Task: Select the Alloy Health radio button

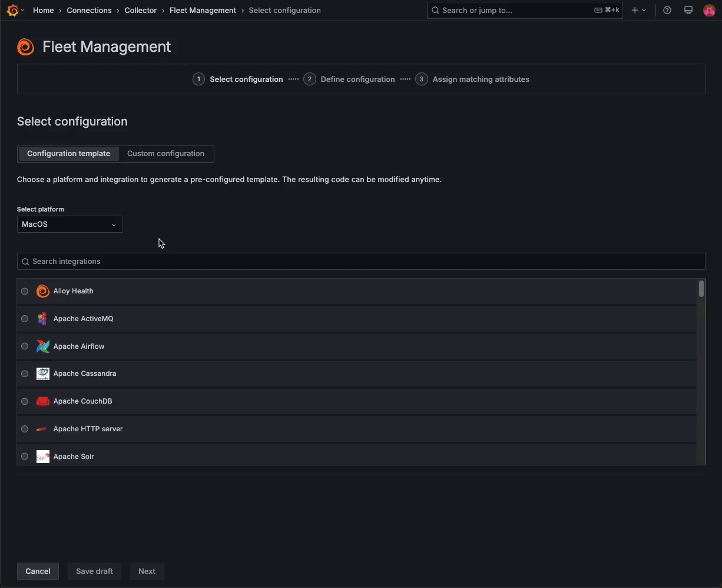Action: tap(25, 290)
